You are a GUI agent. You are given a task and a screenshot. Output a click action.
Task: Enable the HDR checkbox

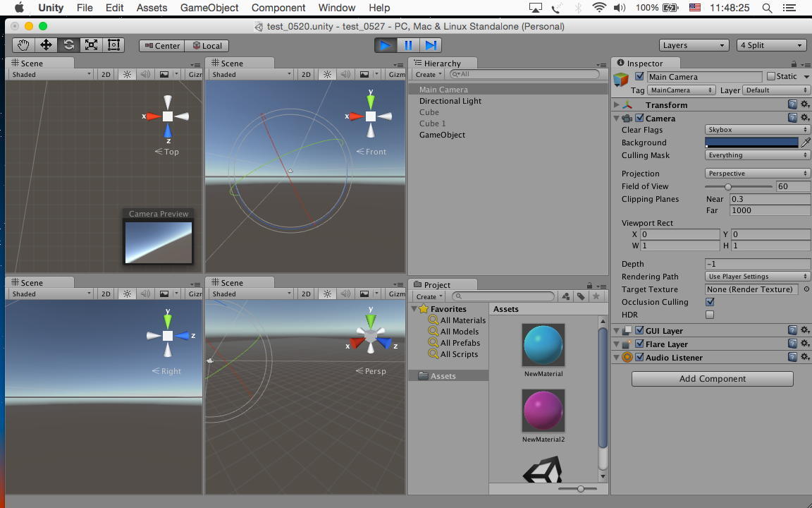pos(710,315)
